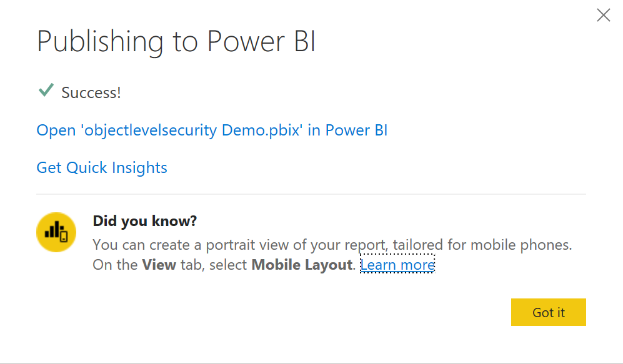Open 'objectlevelsecurity Demo.pbix' in Power BI
The width and height of the screenshot is (623, 364).
click(x=212, y=130)
